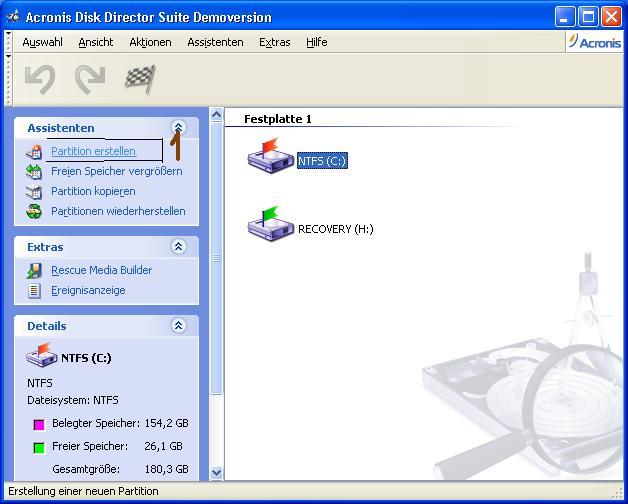Close the Acronis Disk Director window

pos(611,17)
